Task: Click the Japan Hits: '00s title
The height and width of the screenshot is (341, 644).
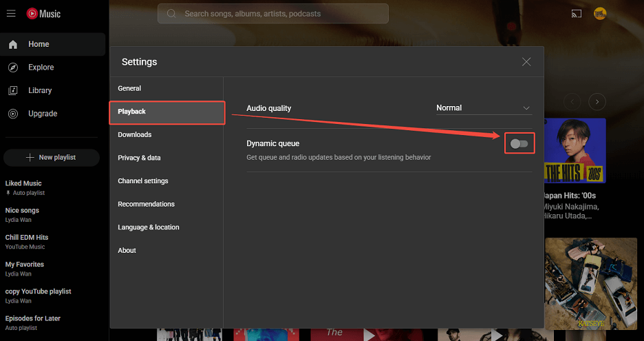Action: [x=568, y=196]
